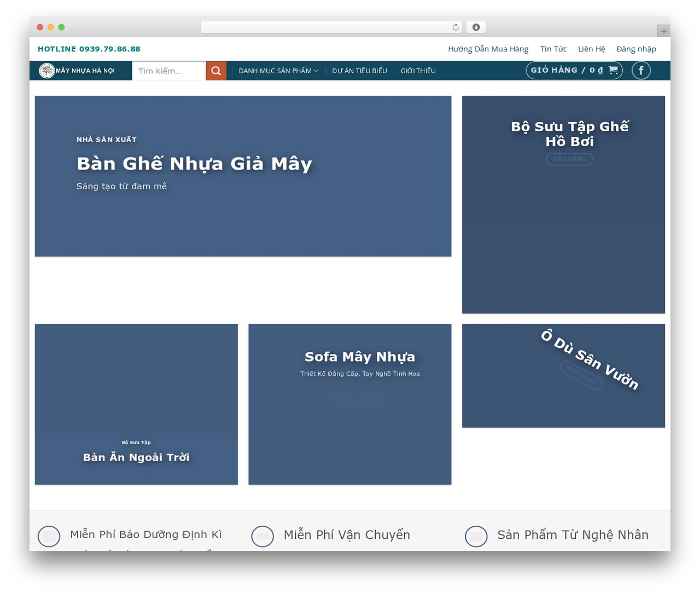This screenshot has width=700, height=593.
Task: Click the Mây Nhựa Hà Nội logo
Action: [x=77, y=71]
